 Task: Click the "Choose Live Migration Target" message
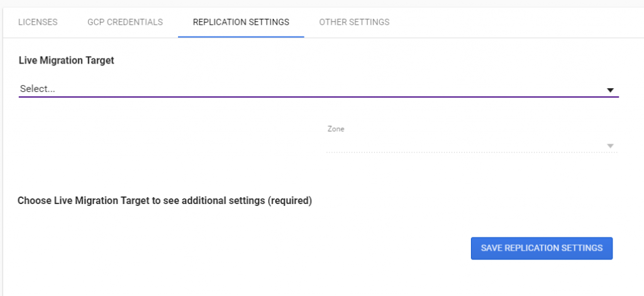(164, 201)
